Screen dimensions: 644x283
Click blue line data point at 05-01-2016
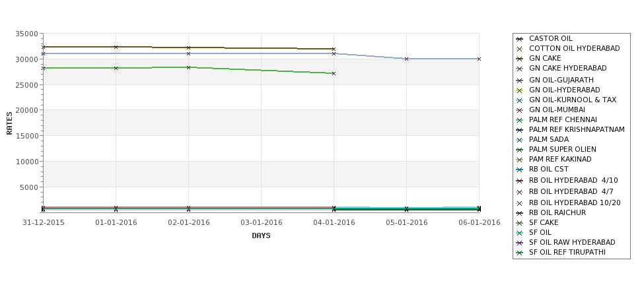pos(407,59)
